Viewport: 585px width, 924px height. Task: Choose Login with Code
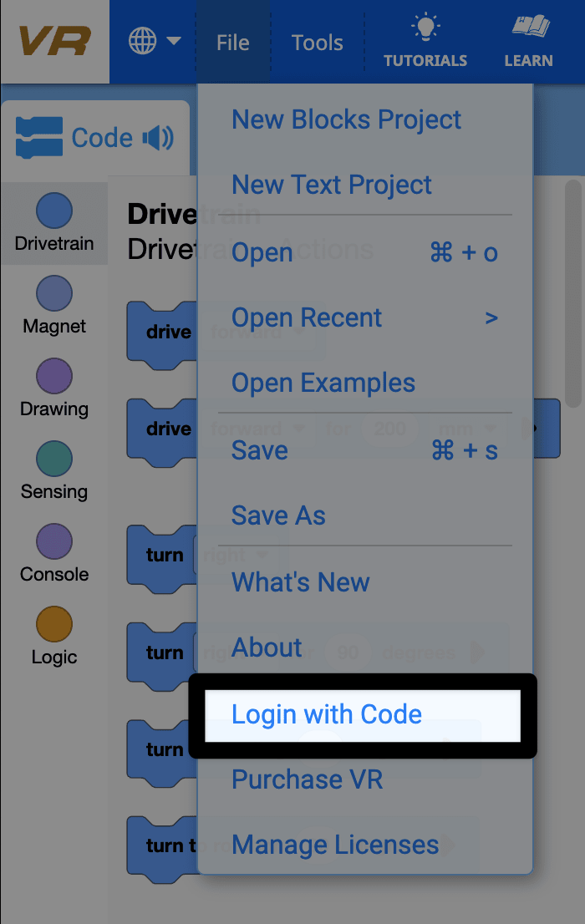click(x=327, y=714)
